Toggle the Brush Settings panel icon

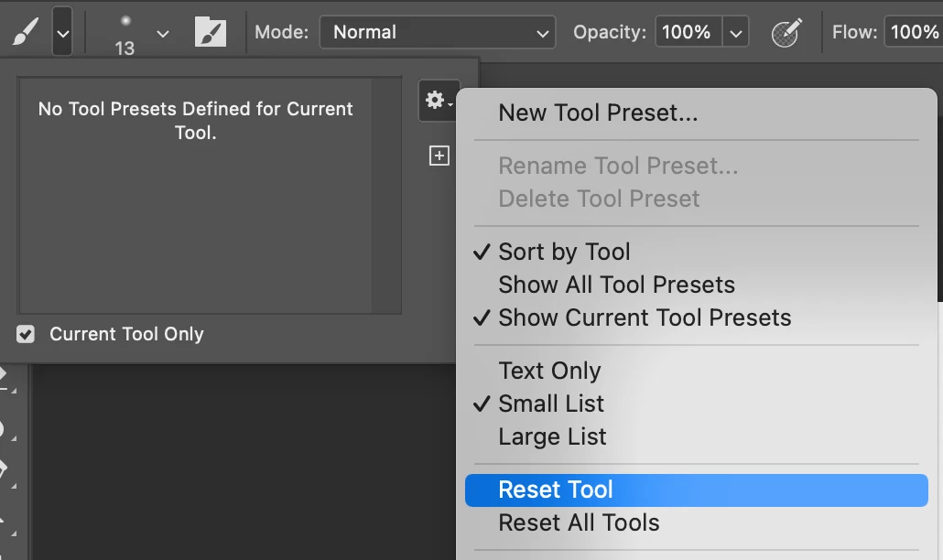[x=210, y=33]
